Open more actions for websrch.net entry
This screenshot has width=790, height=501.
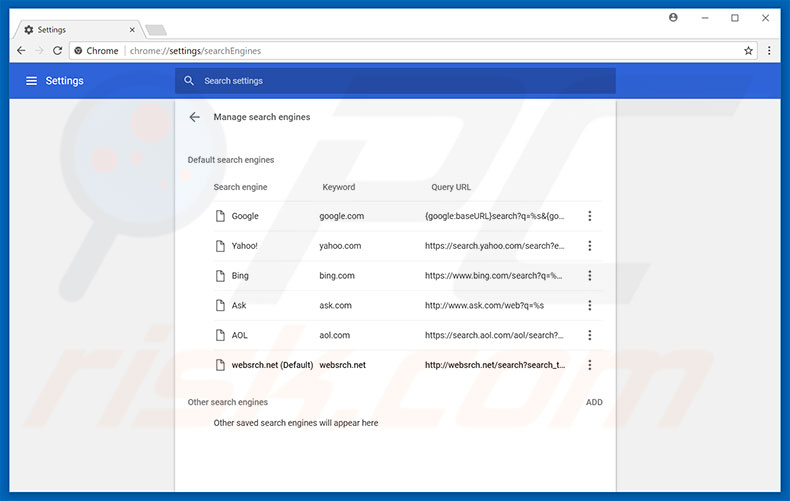(589, 365)
